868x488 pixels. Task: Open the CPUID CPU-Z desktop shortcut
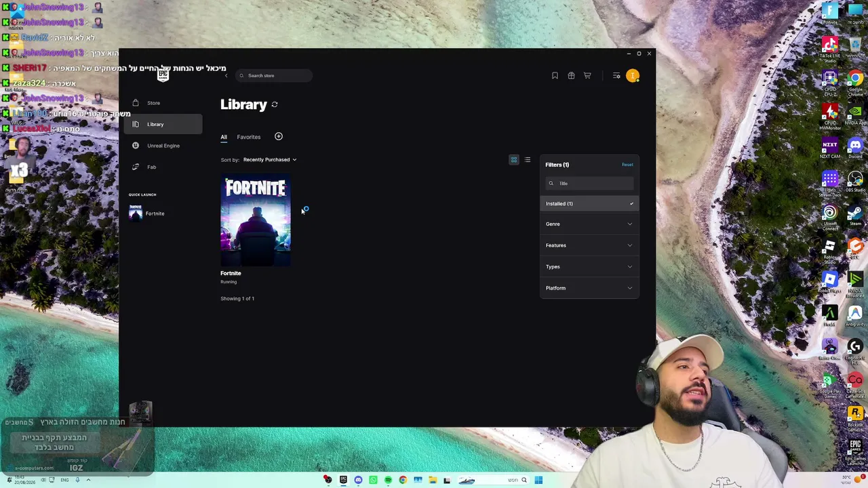830,83
